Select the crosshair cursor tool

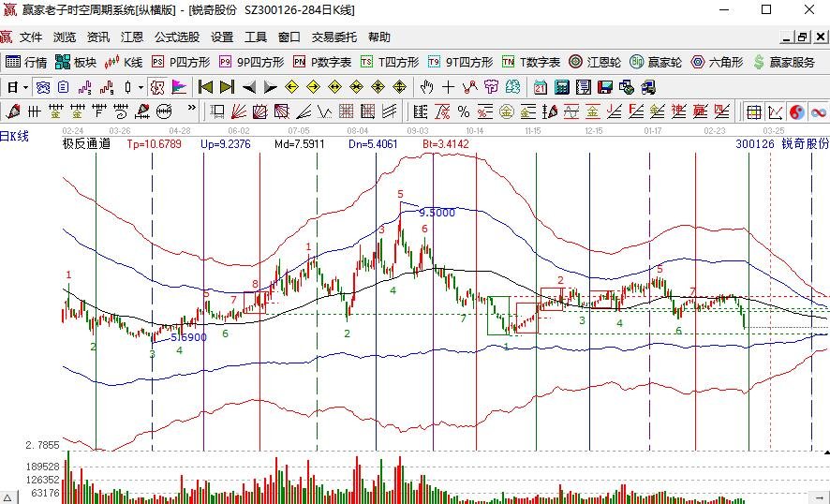(x=449, y=87)
